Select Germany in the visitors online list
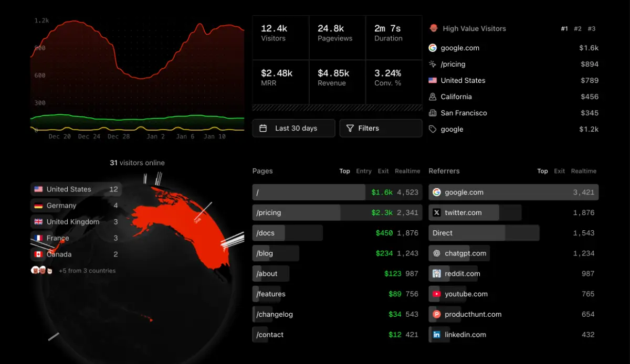630x364 pixels. tap(76, 206)
